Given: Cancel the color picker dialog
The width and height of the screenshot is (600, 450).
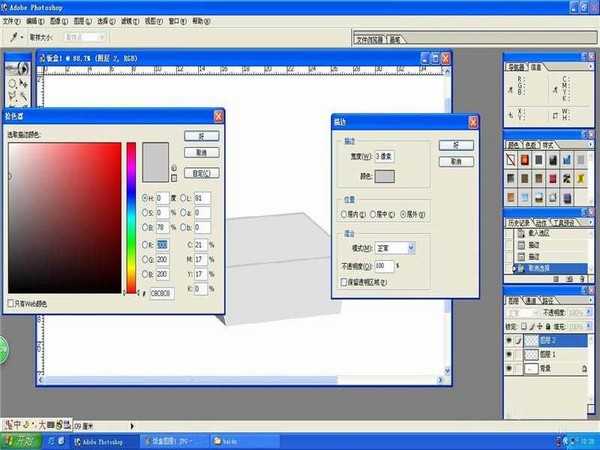Looking at the screenshot, I should (201, 152).
